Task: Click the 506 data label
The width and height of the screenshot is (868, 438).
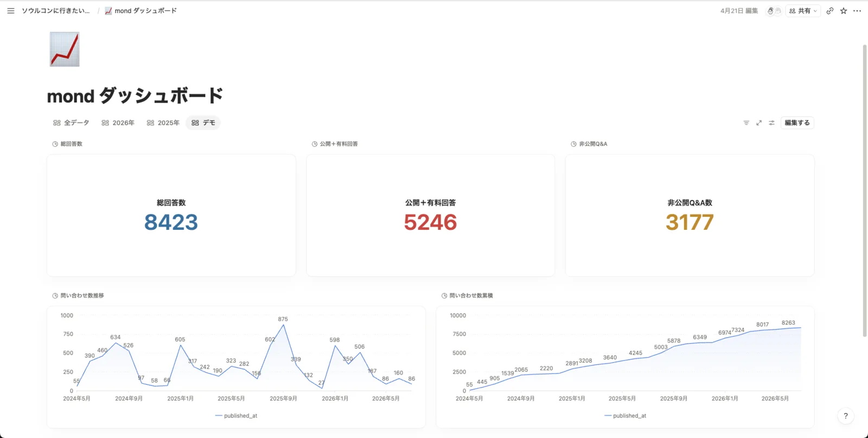Action: 359,346
